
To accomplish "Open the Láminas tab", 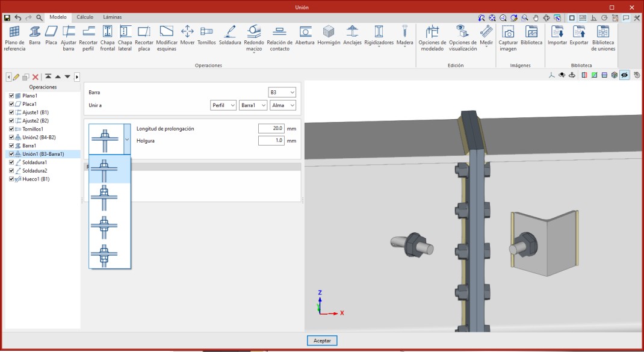I will point(112,17).
